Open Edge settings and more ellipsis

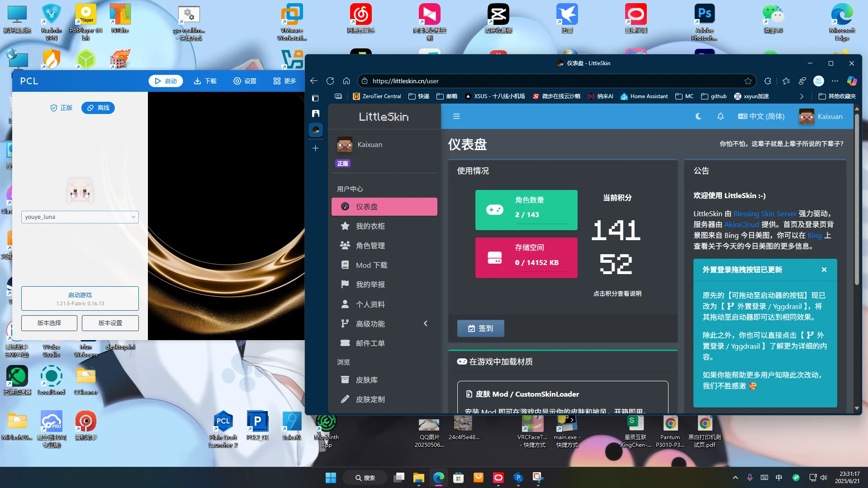tap(835, 81)
